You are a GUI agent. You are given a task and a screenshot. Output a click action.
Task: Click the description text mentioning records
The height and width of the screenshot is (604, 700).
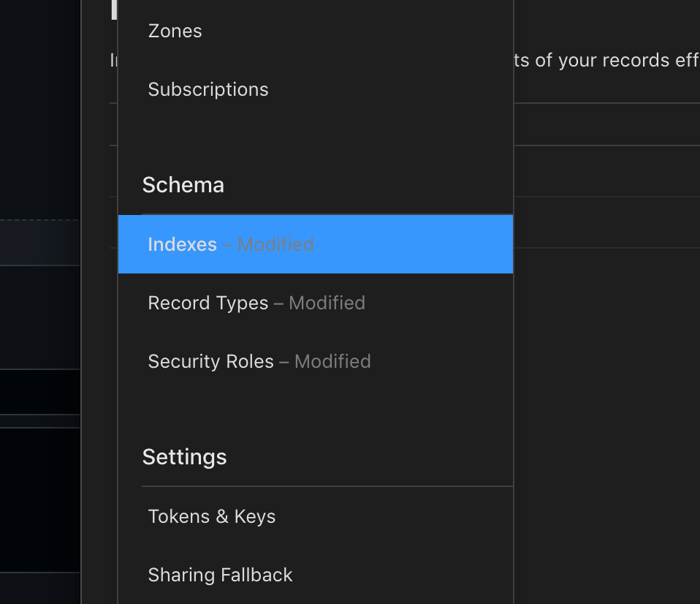pyautogui.click(x=606, y=60)
